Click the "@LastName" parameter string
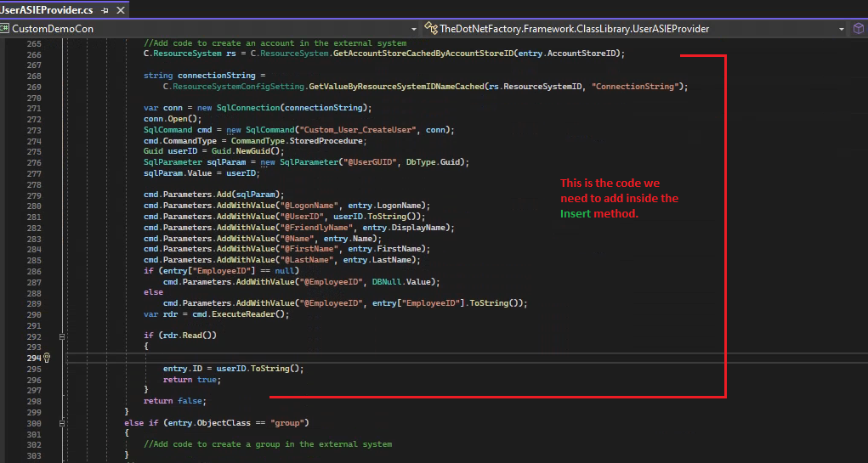 [307, 260]
